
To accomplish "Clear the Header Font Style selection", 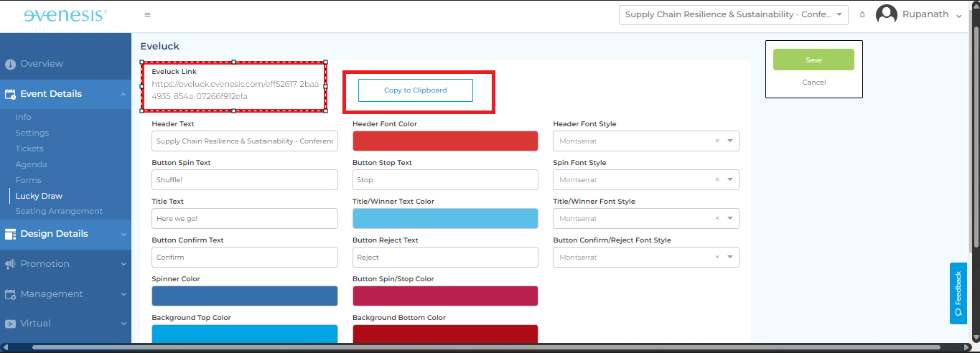I will [x=717, y=141].
